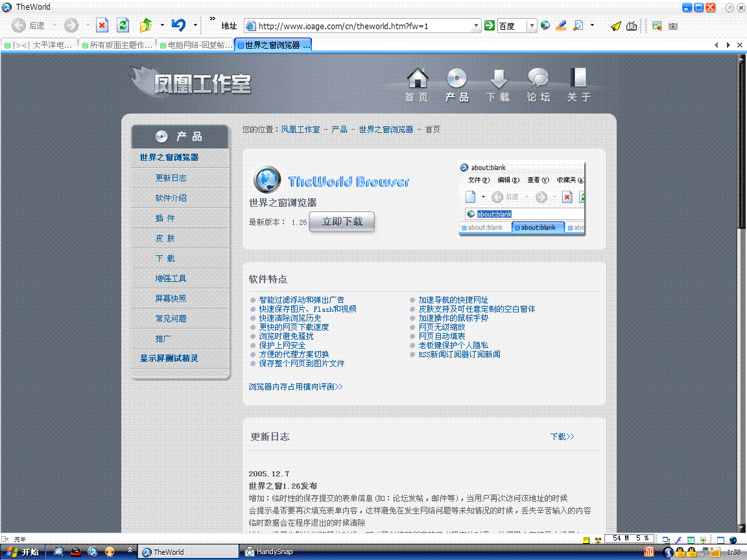The width and height of the screenshot is (747, 560).
Task: Click the yellow paper plane toolbar icon
Action: 615,26
